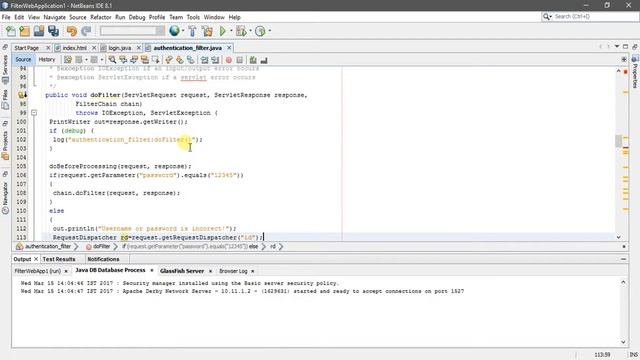
Task: Switch editor to History view
Action: 47,60
